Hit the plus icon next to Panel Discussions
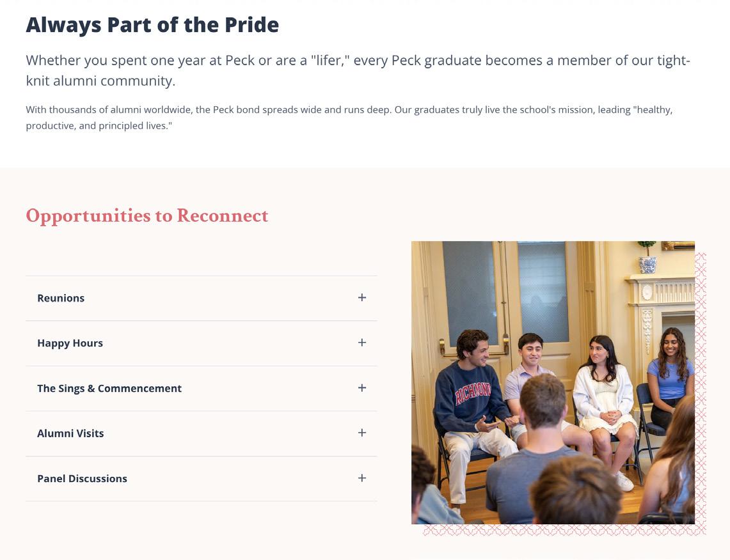The image size is (730, 560). pos(362,478)
